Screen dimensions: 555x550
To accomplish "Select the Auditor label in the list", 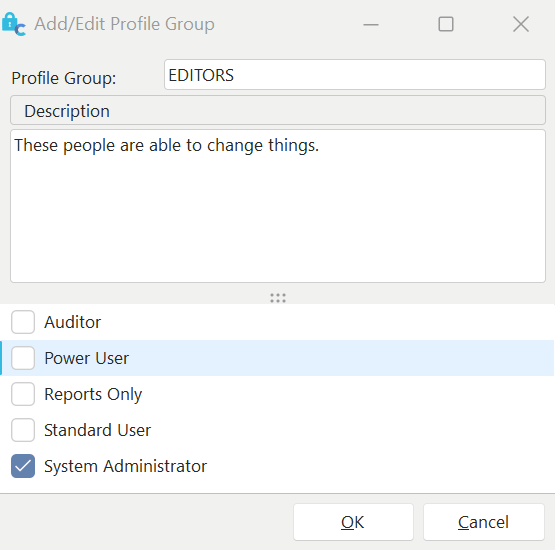I will pyautogui.click(x=73, y=322).
